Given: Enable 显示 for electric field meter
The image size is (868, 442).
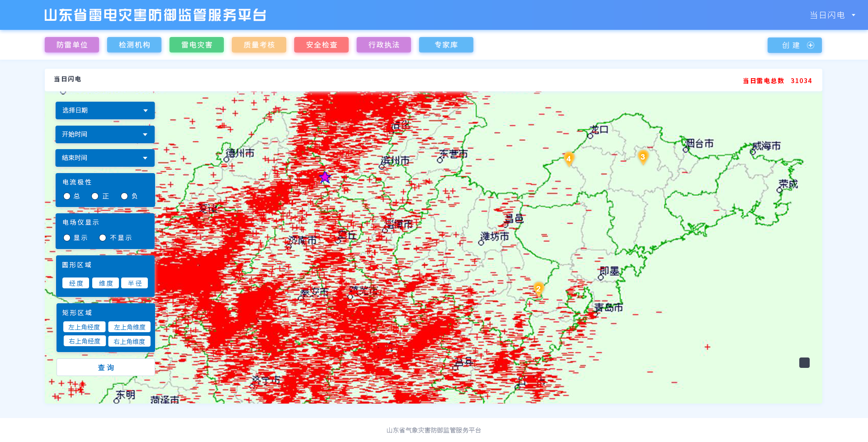Looking at the screenshot, I should pyautogui.click(x=67, y=238).
